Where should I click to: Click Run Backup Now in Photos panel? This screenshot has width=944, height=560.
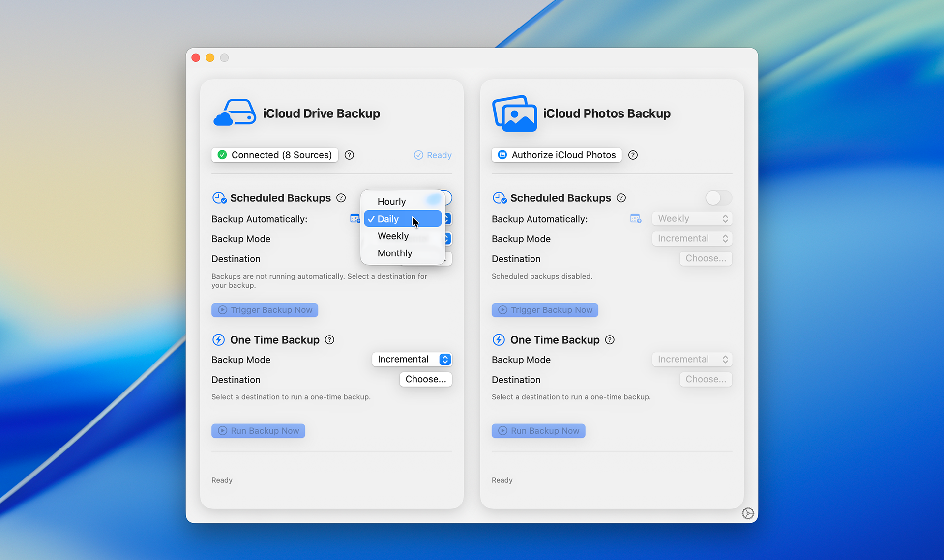point(538,431)
